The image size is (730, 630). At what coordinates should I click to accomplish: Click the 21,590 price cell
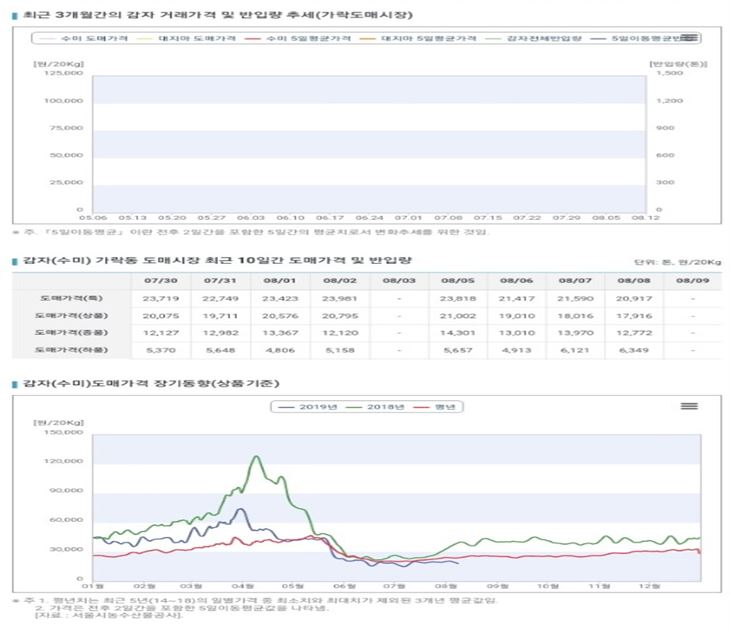(575, 298)
